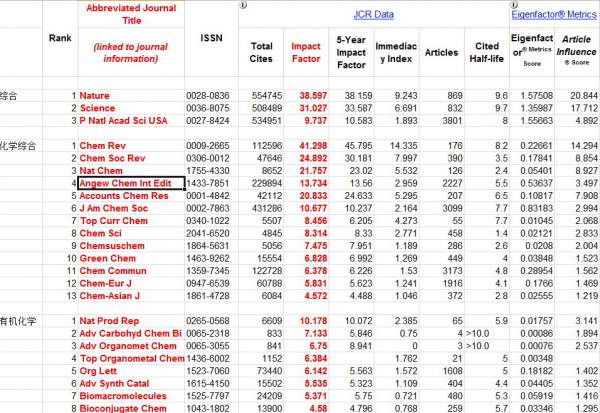Select Nature's impact factor 38.597

pyautogui.click(x=313, y=96)
